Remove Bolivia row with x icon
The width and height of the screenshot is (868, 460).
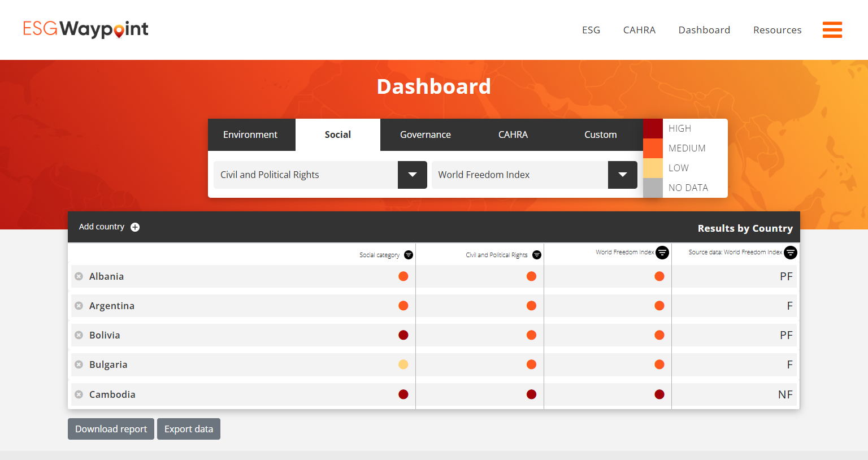79,335
